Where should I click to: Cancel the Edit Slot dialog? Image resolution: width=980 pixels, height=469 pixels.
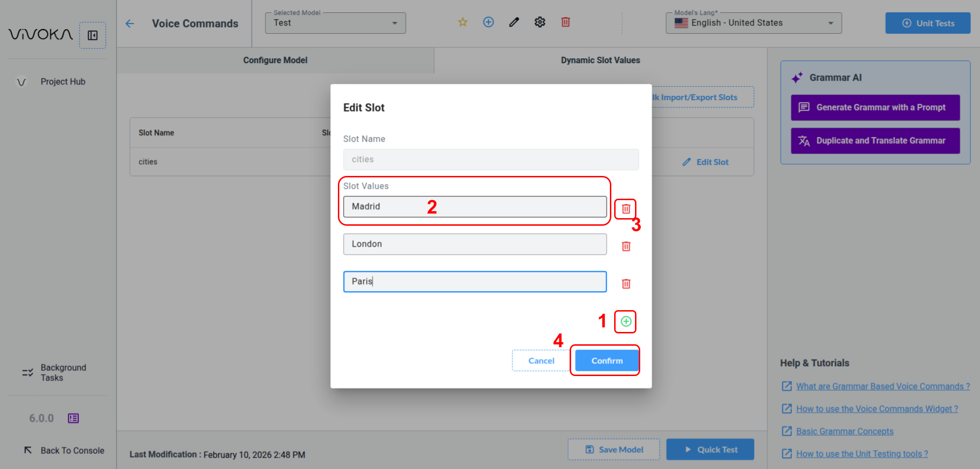point(541,361)
